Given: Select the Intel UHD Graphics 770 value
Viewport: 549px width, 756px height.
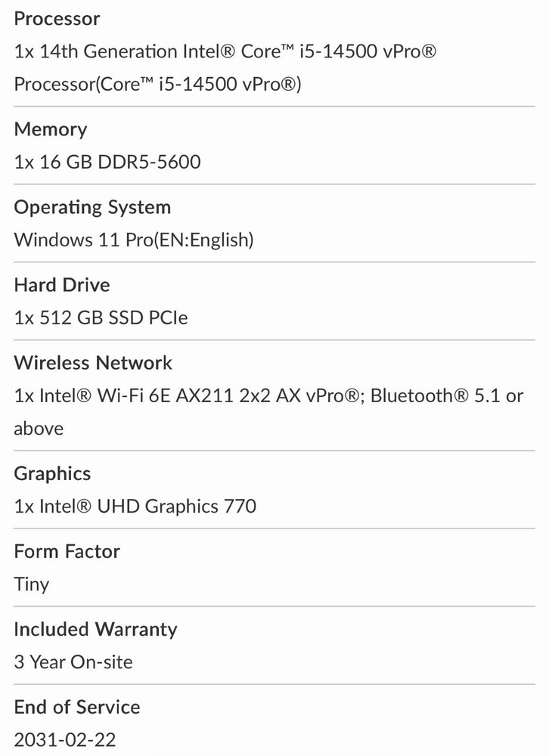Looking at the screenshot, I should tap(135, 507).
